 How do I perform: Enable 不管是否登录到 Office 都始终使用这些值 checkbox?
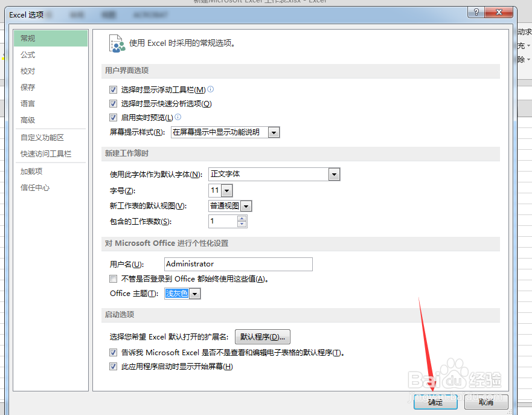(114, 279)
